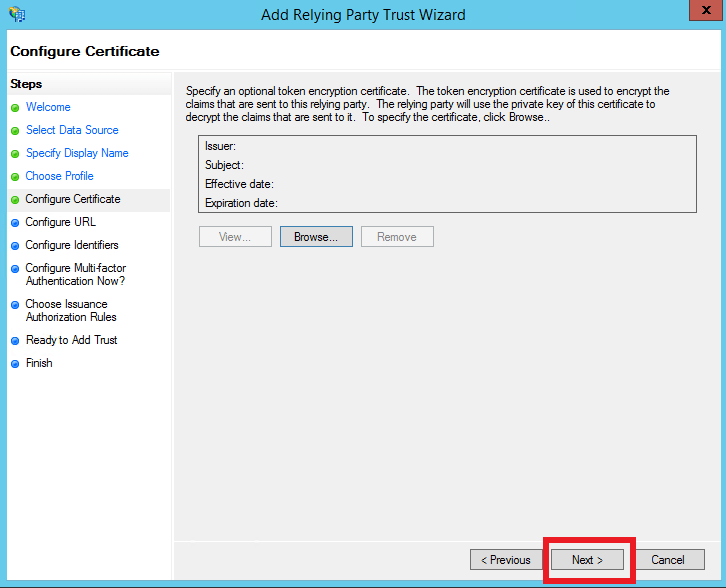
Task: Click blue bullet next to Configure Identifiers
Action: click(15, 246)
